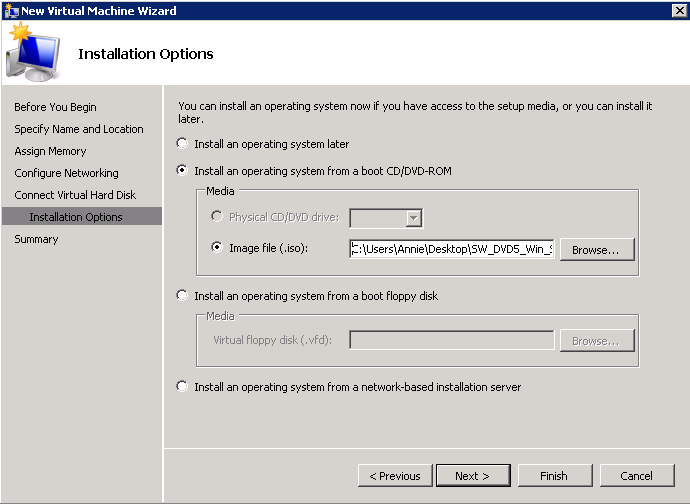Viewport: 690px width, 504px height.
Task: Click the Previous button
Action: click(x=395, y=476)
